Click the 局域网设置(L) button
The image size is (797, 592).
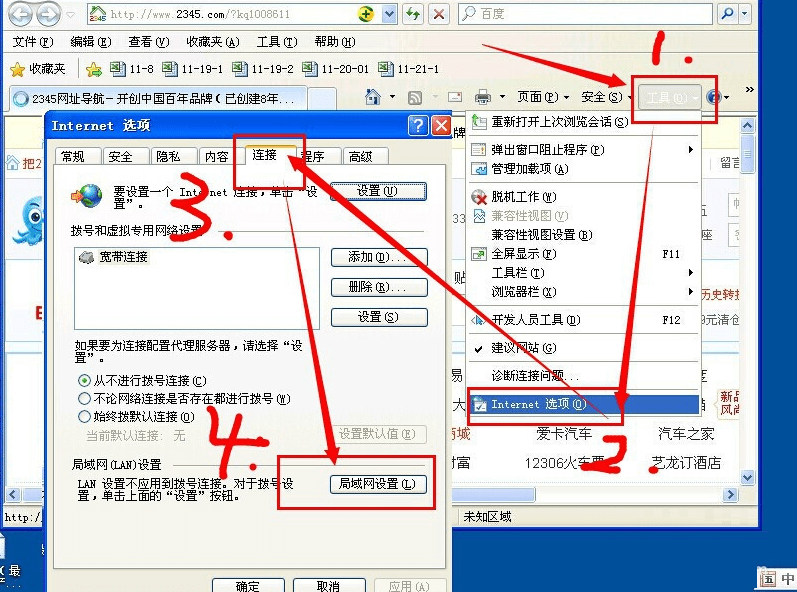tap(377, 484)
